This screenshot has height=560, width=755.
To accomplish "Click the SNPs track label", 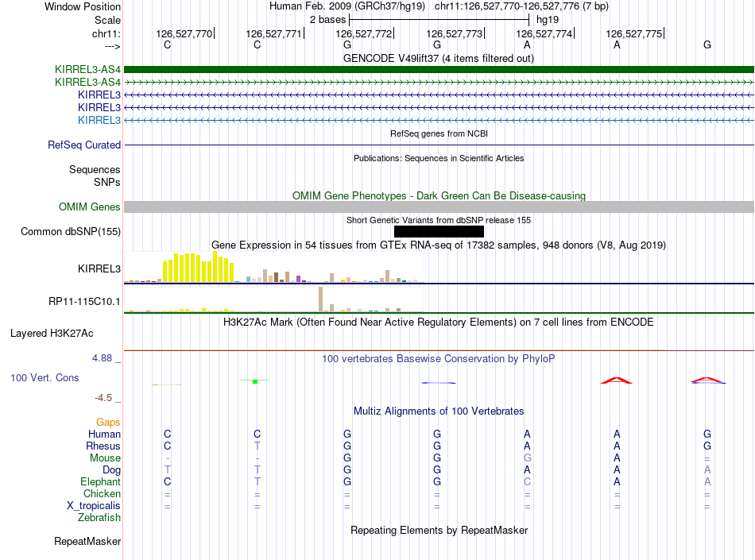I will pos(107,183).
